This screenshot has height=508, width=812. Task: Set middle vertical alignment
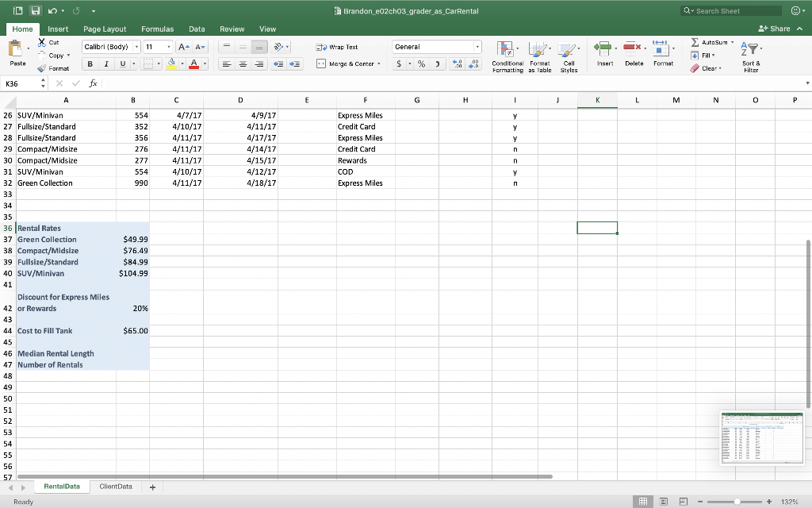point(243,47)
